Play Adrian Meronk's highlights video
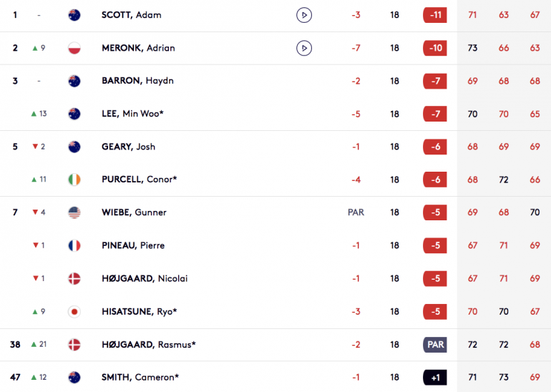Image resolution: width=551 pixels, height=392 pixels. tap(304, 48)
